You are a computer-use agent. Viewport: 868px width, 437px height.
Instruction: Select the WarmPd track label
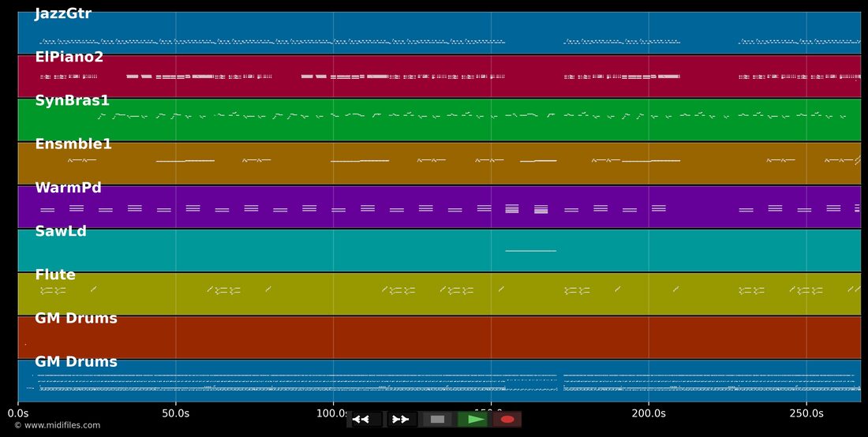[x=68, y=188]
